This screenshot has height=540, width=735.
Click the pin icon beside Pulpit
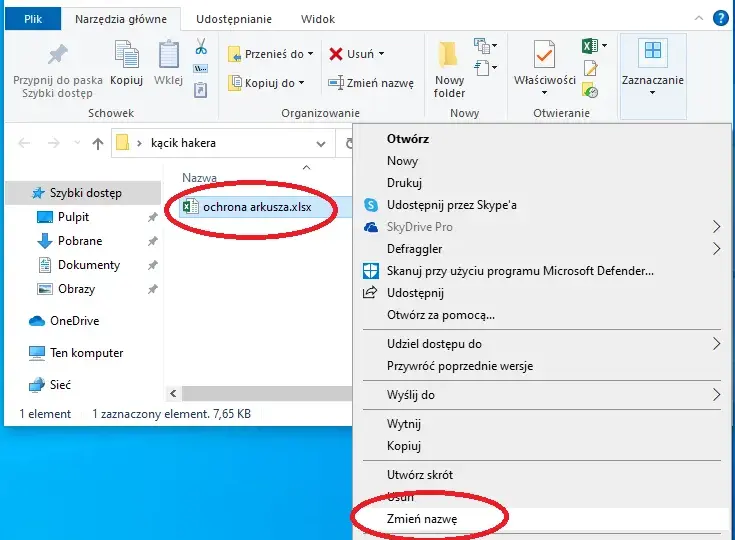click(152, 217)
